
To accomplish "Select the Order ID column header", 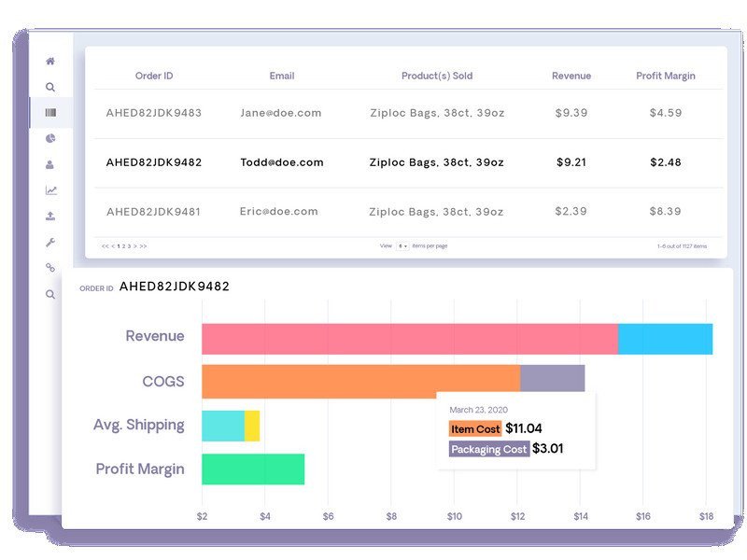I will [x=153, y=76].
